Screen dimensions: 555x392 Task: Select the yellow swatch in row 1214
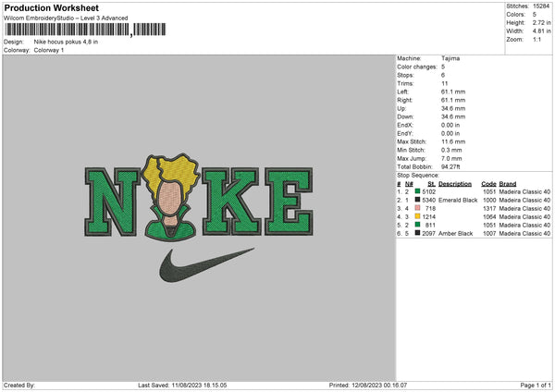417,216
